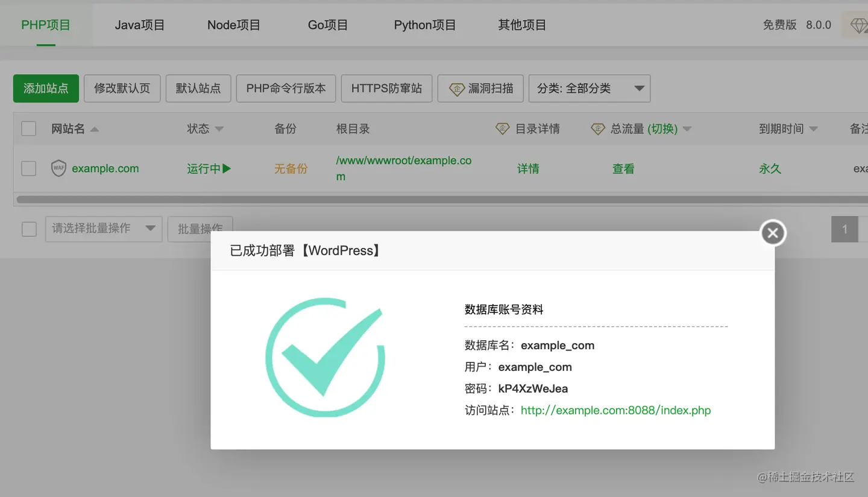
Task: Start 漏洞扫描 vulnerability scan
Action: (480, 89)
